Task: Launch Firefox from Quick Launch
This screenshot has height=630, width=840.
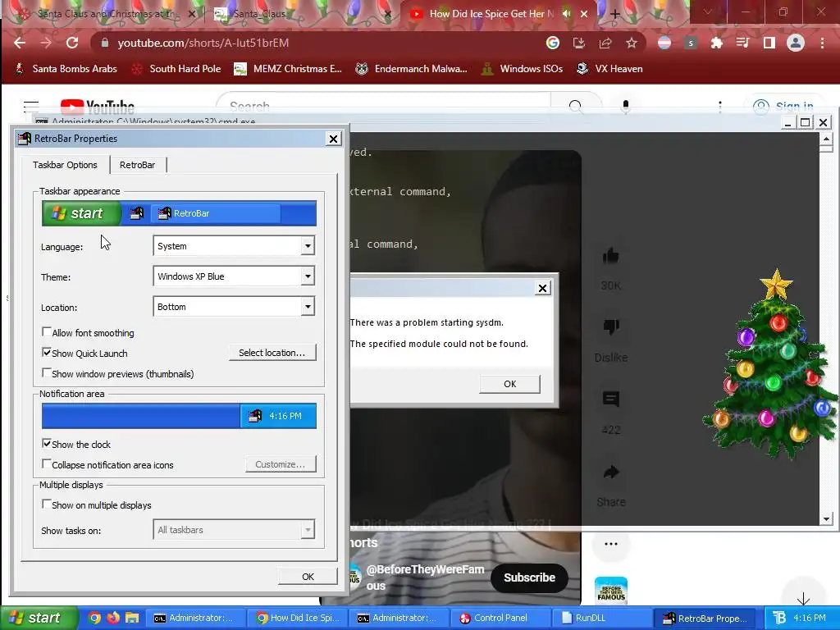Action: (113, 618)
